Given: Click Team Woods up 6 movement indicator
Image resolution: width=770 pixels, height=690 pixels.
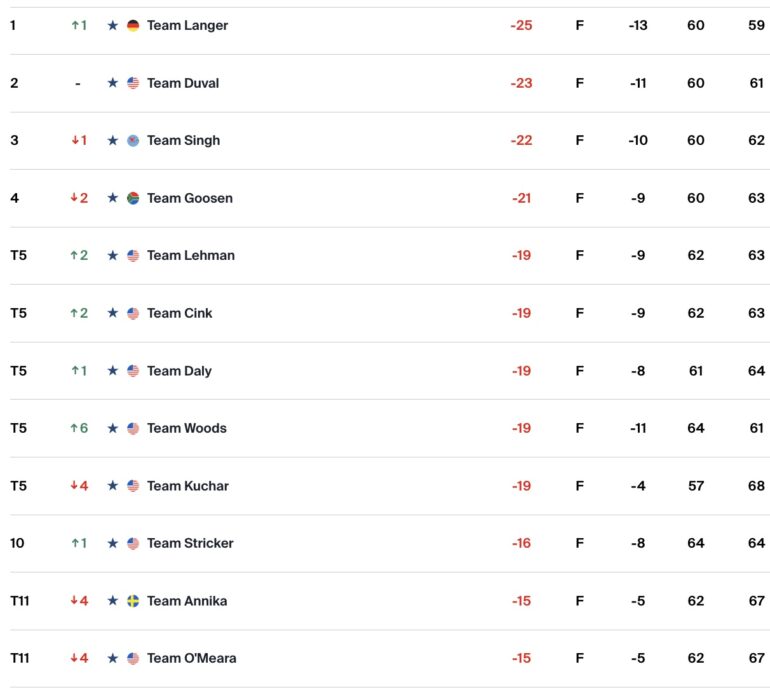Looking at the screenshot, I should click(79, 428).
